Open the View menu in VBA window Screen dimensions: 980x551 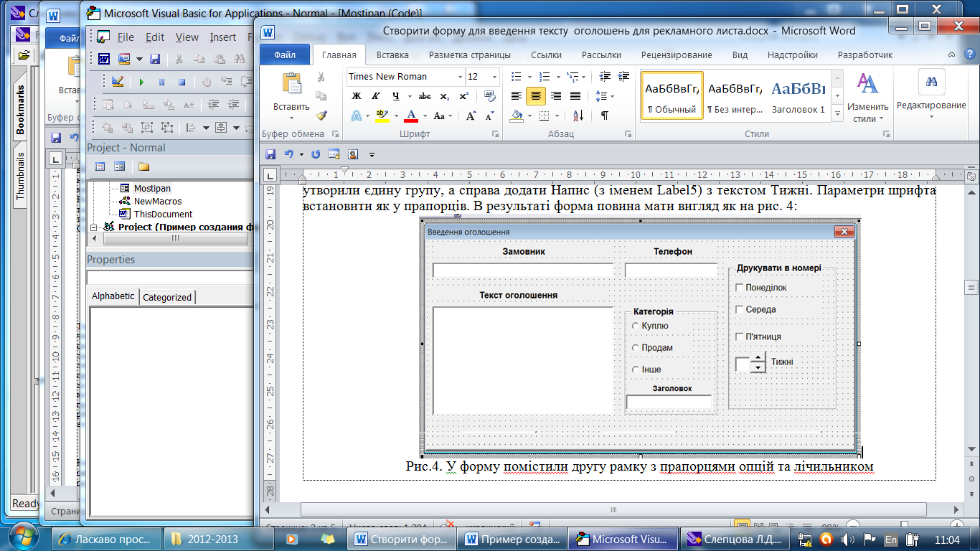[x=187, y=37]
